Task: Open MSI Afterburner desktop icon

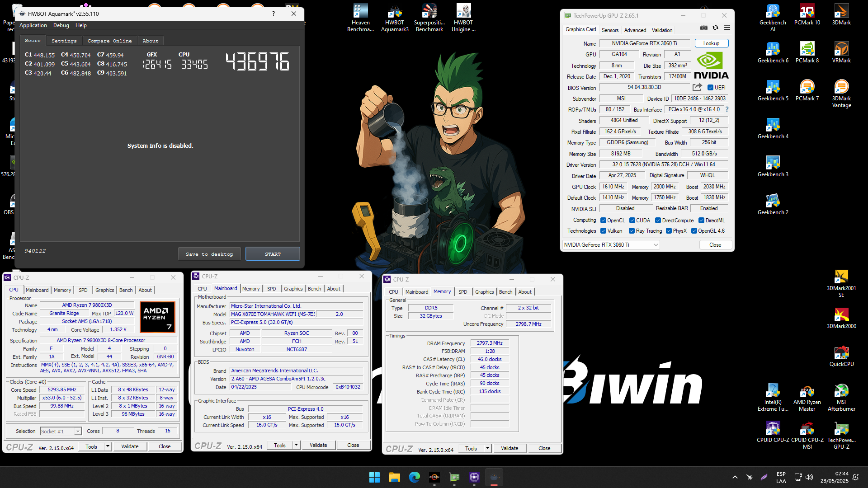Action: [841, 397]
